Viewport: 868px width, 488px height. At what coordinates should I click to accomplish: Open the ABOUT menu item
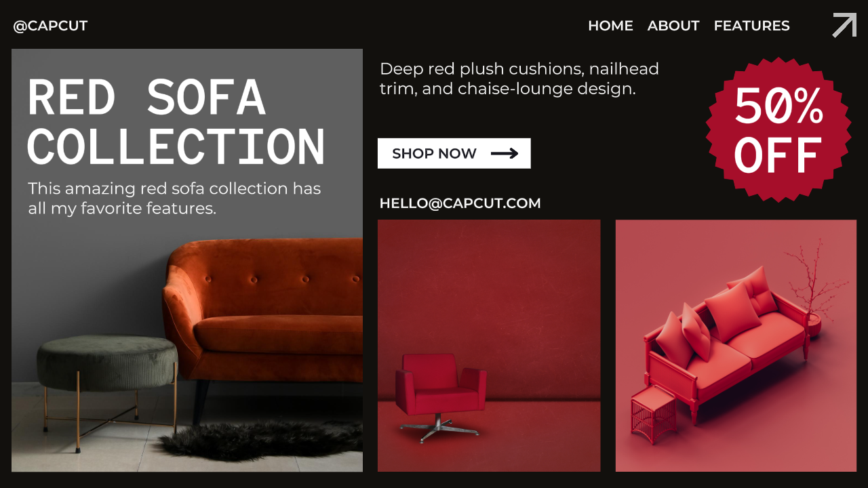coord(673,26)
